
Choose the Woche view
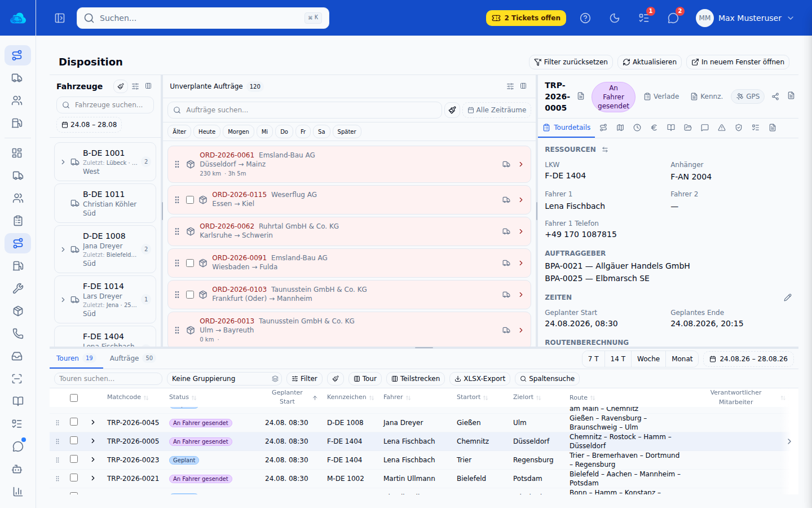pos(648,359)
